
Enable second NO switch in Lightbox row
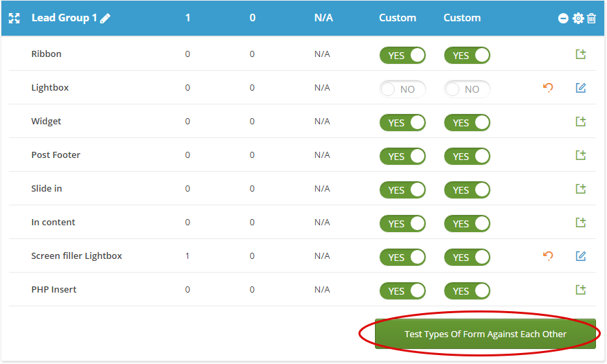click(x=467, y=89)
